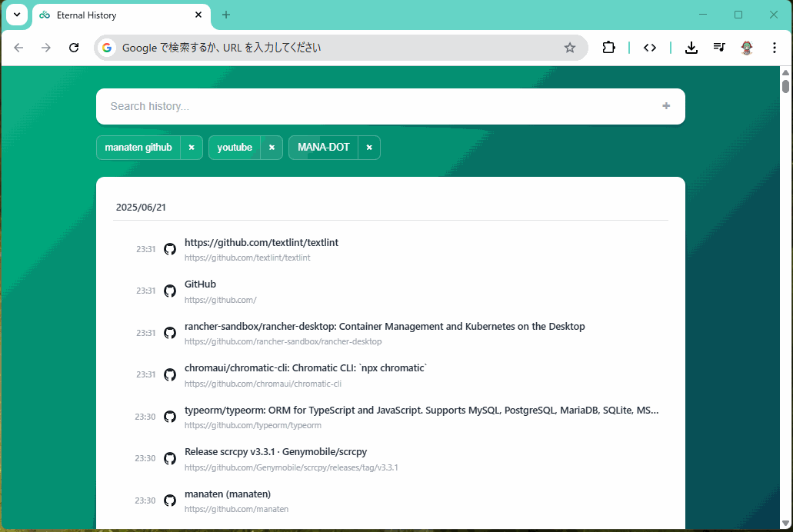
Task: Apply the MANA-DOT saved search
Action: tap(324, 148)
